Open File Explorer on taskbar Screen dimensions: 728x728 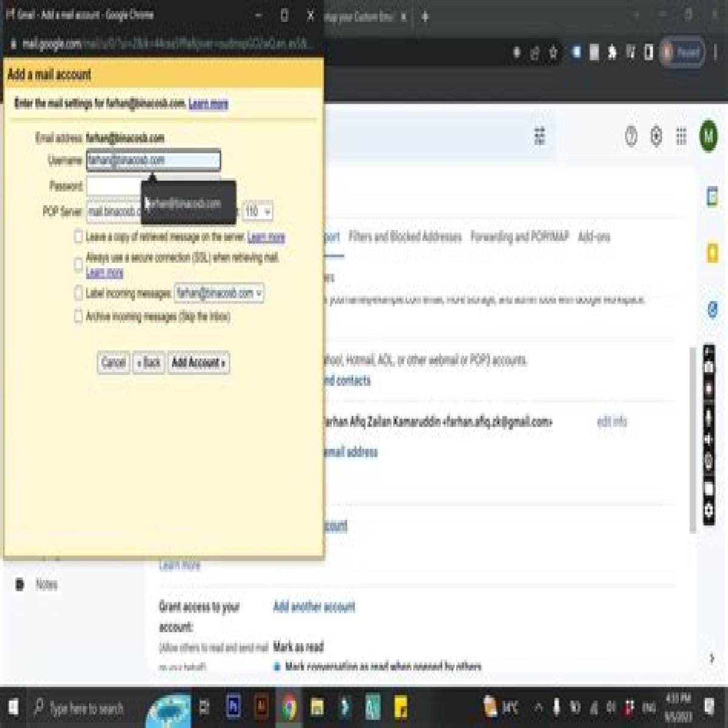pyautogui.click(x=317, y=707)
